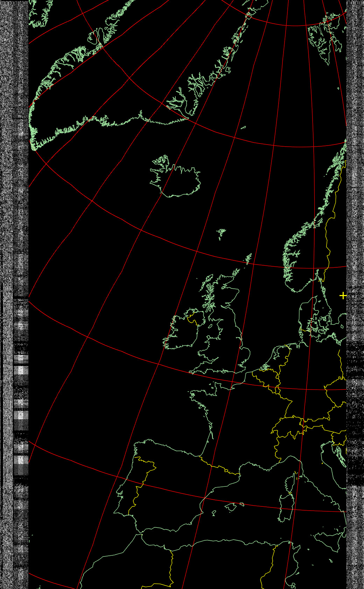Click the southern tip of Greenland

pos(34,146)
